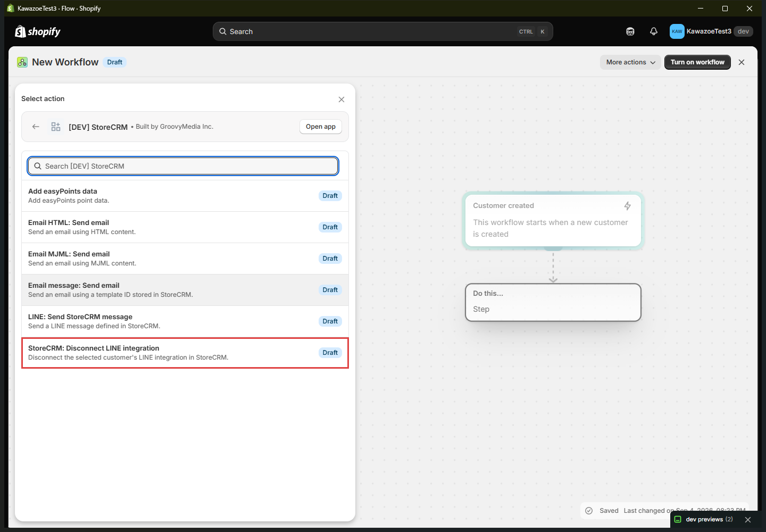Focus the Search [DEV] StoreCRM field

(183, 166)
